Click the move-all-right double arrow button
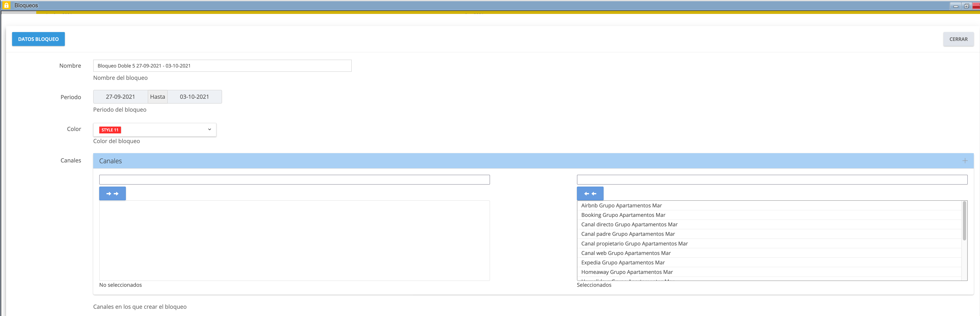This screenshot has height=316, width=980. pyautogui.click(x=112, y=193)
